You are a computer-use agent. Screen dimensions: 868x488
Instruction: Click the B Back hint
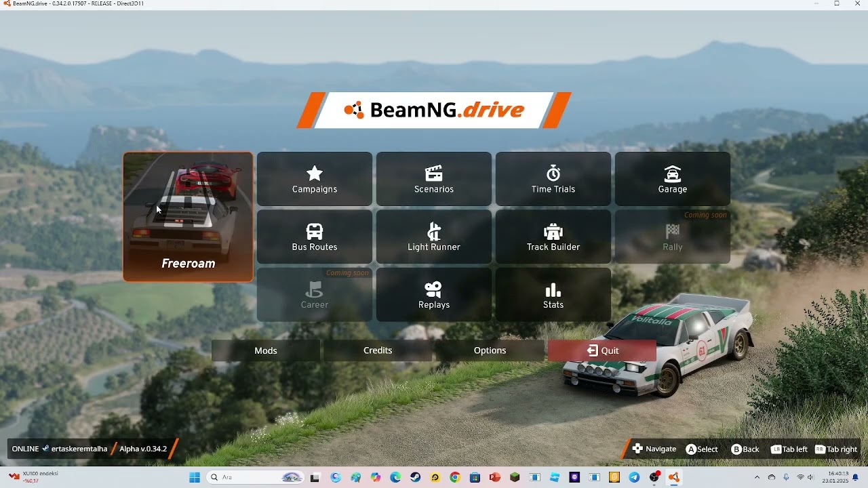pos(745,449)
